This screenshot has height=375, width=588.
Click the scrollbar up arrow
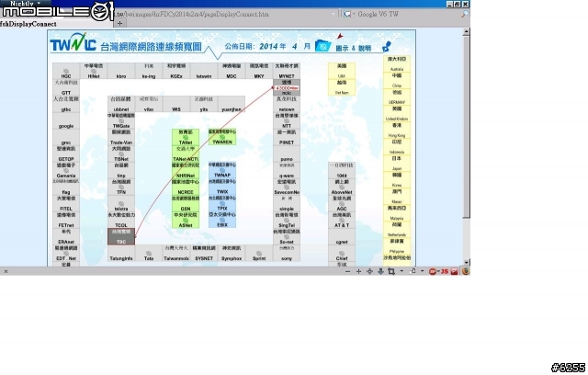466,32
